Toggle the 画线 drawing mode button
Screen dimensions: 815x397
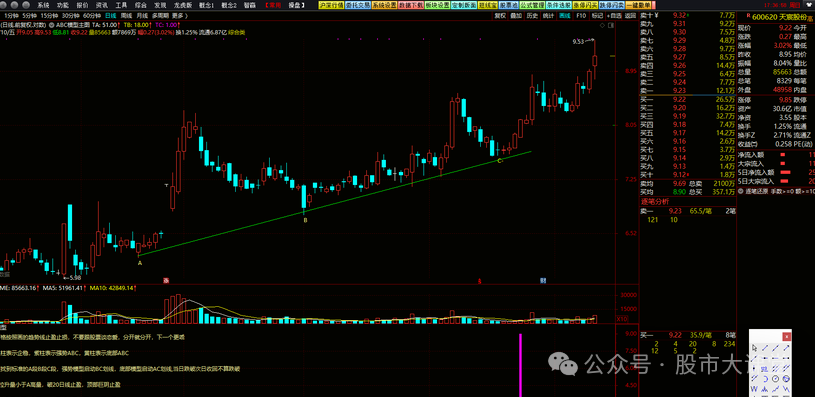click(564, 16)
